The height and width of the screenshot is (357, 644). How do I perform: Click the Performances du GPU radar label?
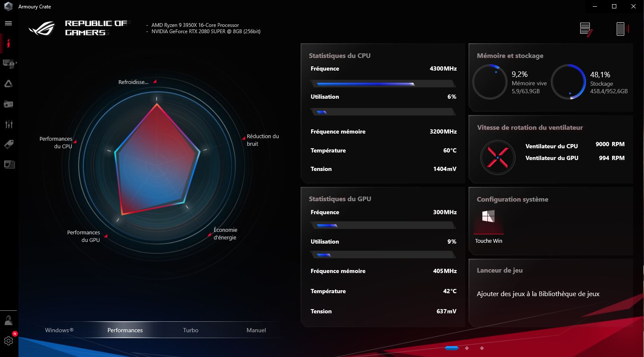pyautogui.click(x=84, y=236)
